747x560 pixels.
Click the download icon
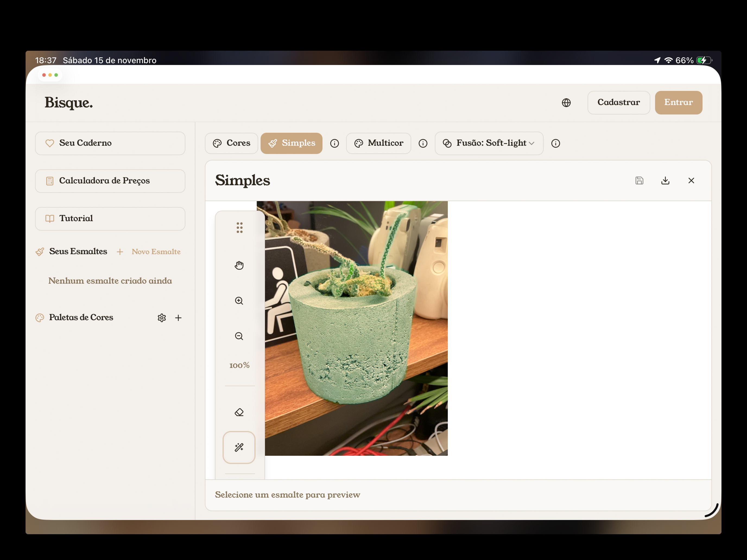tap(665, 181)
